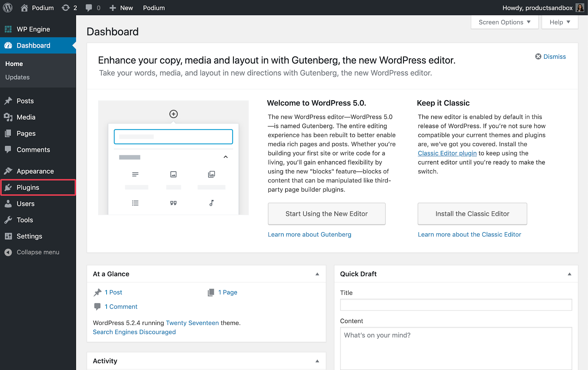Viewport: 588px width, 370px height.
Task: Collapse the admin menu
Action: [32, 252]
